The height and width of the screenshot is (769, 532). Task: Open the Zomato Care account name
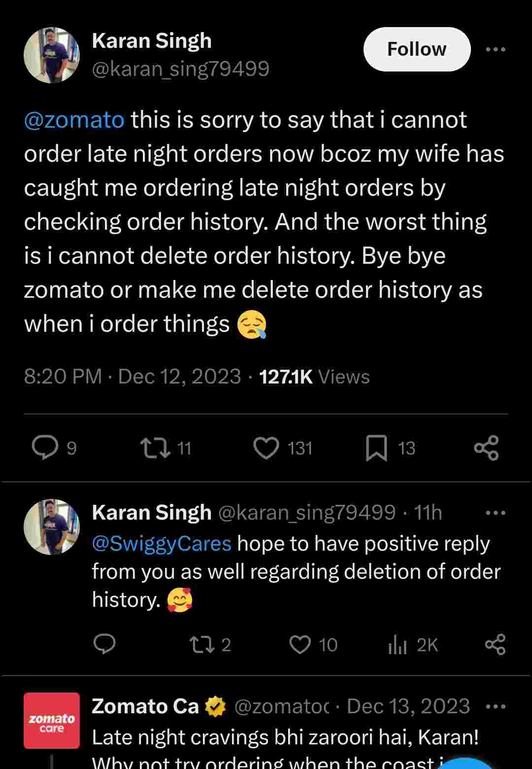tap(145, 706)
